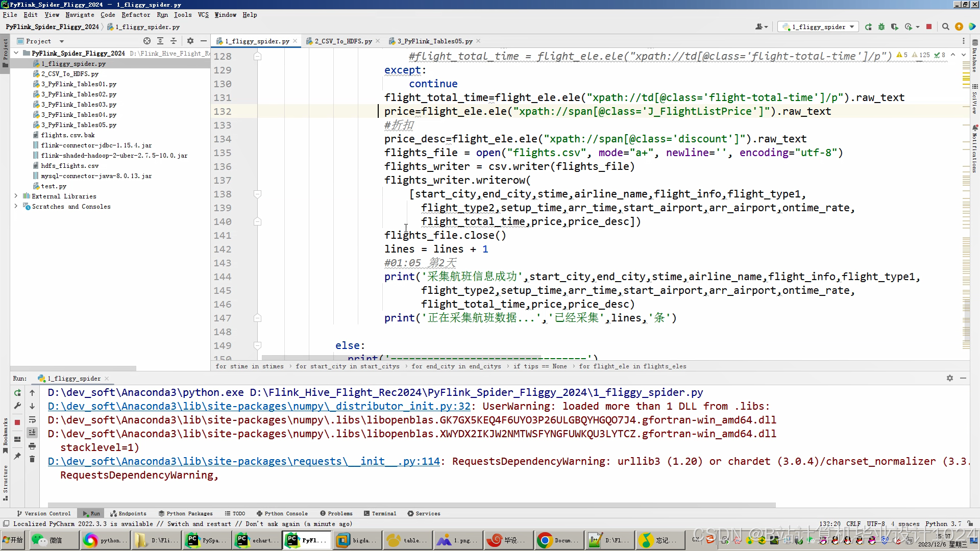Open Terminal tool window button
The image size is (980, 551).
380,513
